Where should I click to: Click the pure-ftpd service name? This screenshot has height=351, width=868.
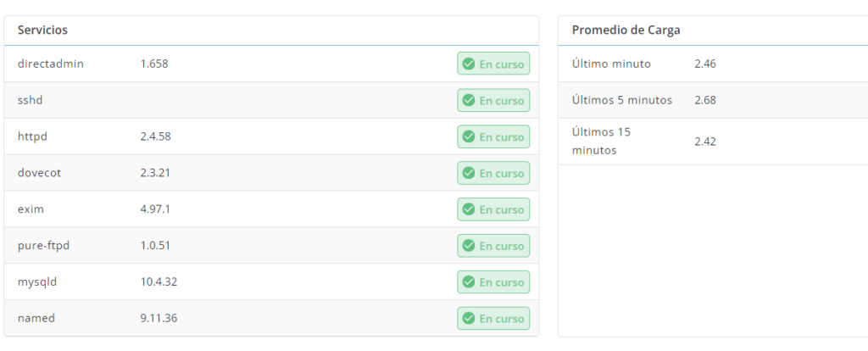pyautogui.click(x=43, y=246)
